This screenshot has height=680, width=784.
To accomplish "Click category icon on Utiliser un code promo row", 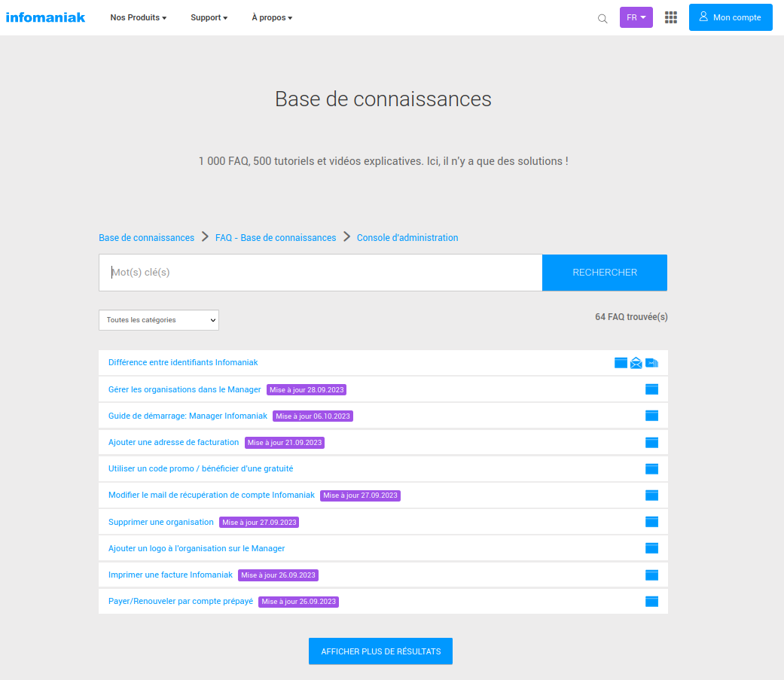I will pyautogui.click(x=651, y=469).
